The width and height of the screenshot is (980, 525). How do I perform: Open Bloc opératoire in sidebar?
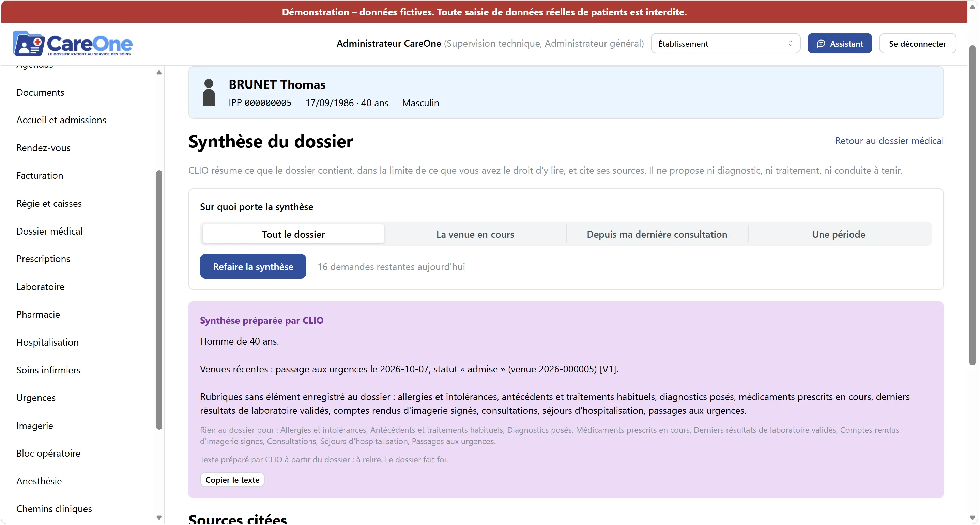click(48, 453)
